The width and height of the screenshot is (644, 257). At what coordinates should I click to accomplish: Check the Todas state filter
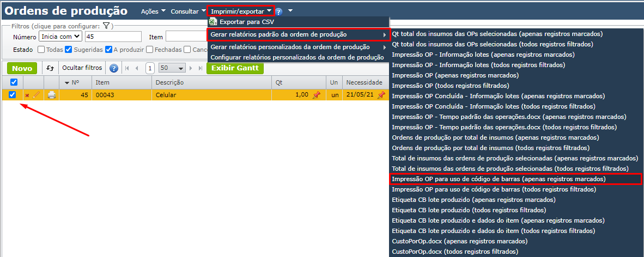pos(41,50)
